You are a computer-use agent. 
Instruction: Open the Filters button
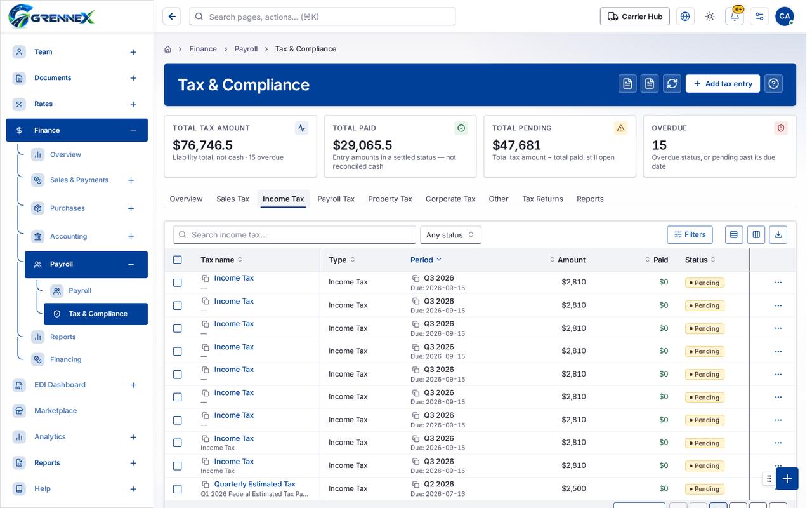point(690,235)
